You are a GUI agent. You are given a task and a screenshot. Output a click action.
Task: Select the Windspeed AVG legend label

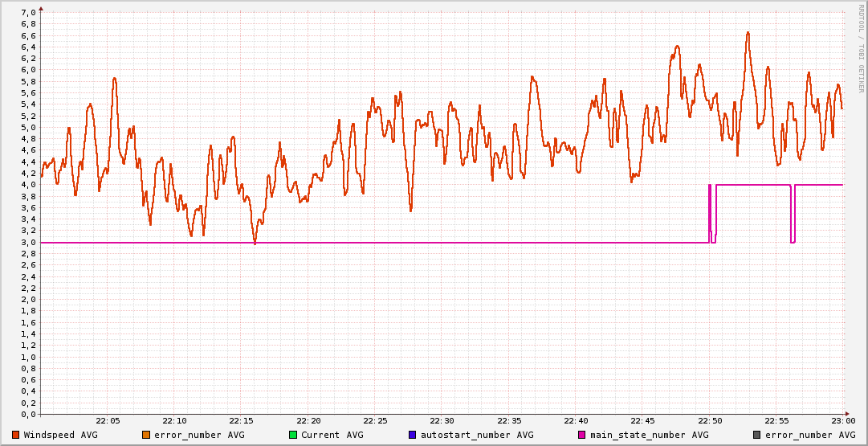click(60, 435)
